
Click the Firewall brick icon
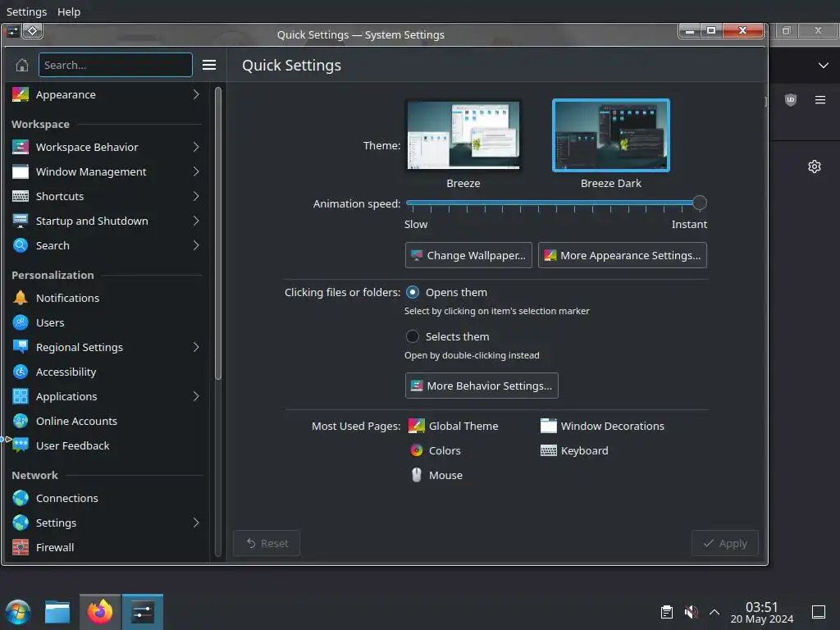click(x=21, y=548)
